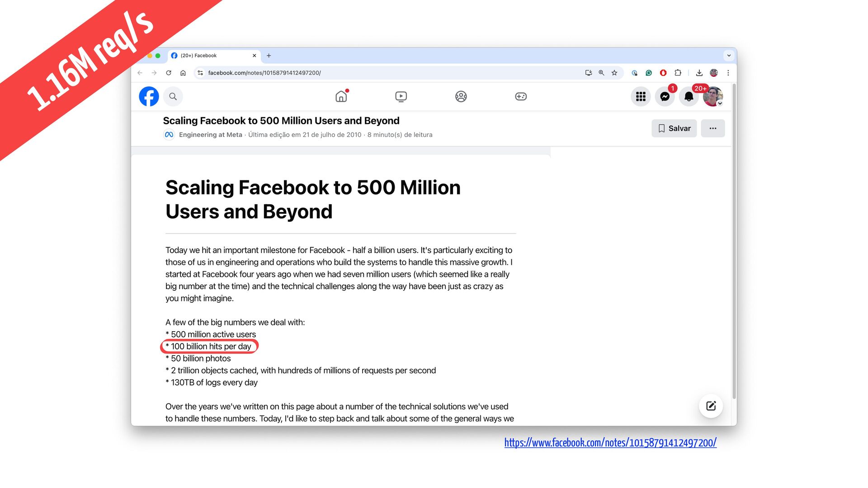The height and width of the screenshot is (488, 868).
Task: Open the Extensions puzzle menu
Action: coord(678,73)
